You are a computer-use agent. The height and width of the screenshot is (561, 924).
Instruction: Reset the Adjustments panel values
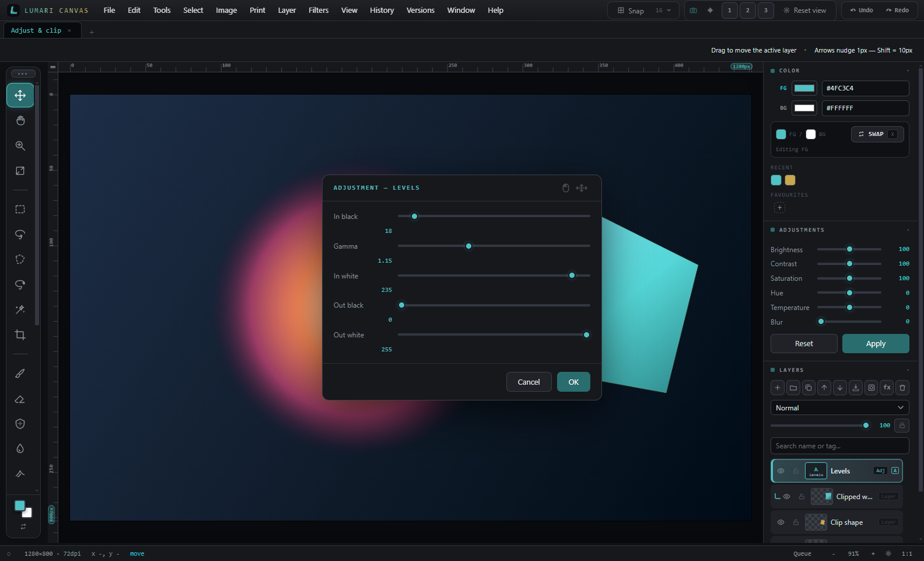click(x=804, y=343)
